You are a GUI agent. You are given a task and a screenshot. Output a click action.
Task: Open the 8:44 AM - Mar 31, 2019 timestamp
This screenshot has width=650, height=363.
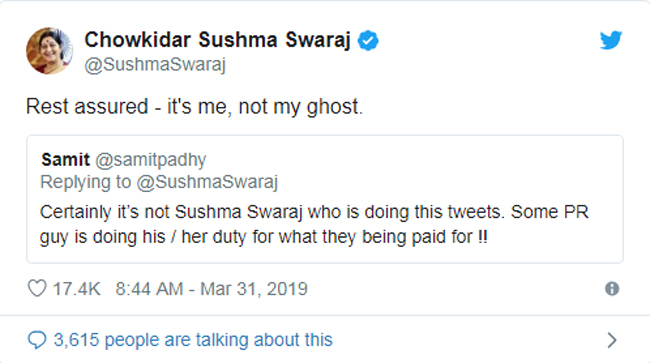point(211,289)
